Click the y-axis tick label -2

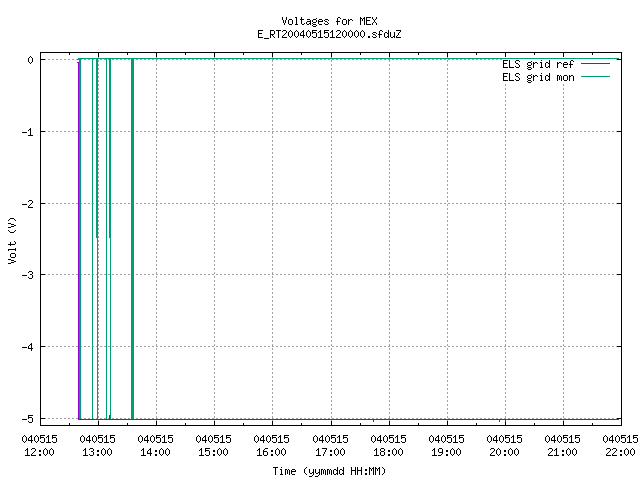(x=27, y=203)
